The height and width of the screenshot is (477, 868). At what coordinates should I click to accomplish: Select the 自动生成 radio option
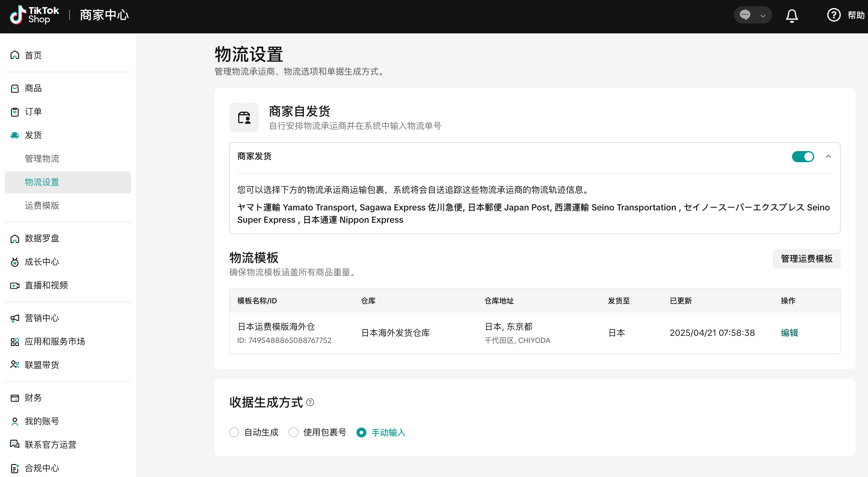pos(234,433)
